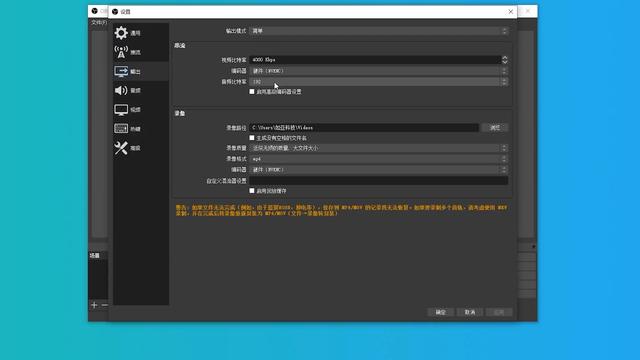Click the Cancel (取消) button
This screenshot has height=360, width=640.
[x=470, y=312]
